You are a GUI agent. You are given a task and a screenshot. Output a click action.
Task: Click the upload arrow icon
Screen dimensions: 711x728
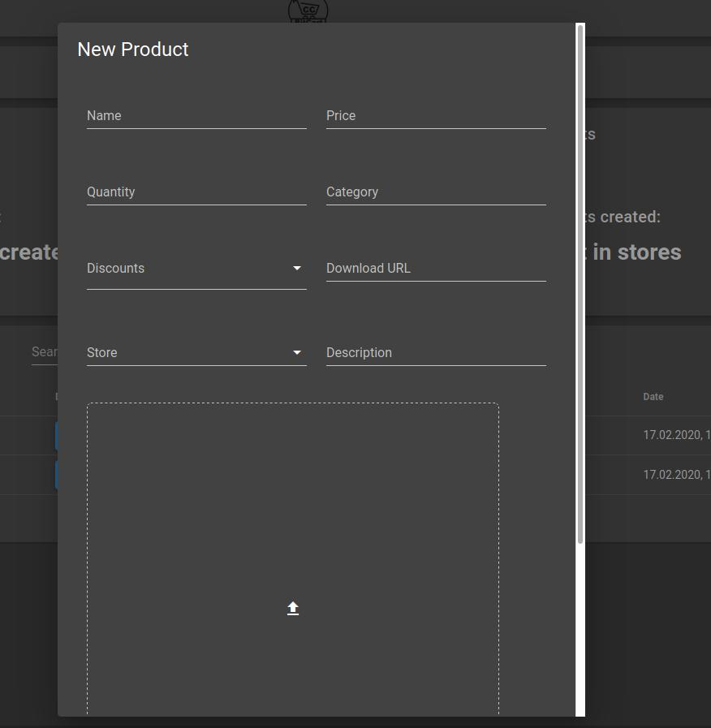pos(292,608)
